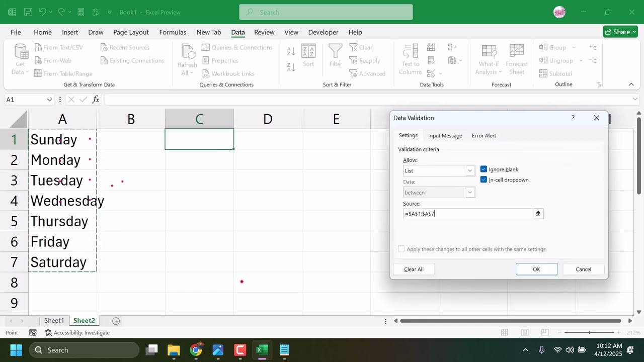Open the Group dropdown arrow
This screenshot has width=644, height=362.
click(574, 47)
